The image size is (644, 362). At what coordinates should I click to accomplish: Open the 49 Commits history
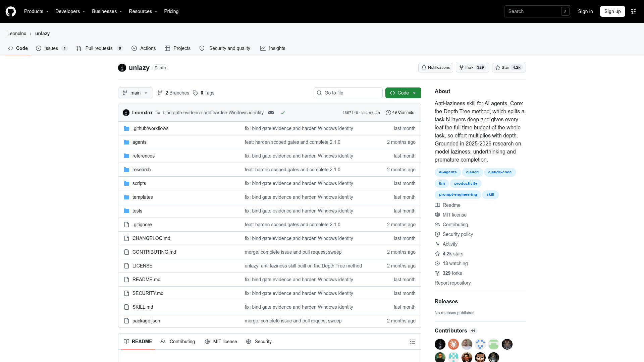point(400,113)
